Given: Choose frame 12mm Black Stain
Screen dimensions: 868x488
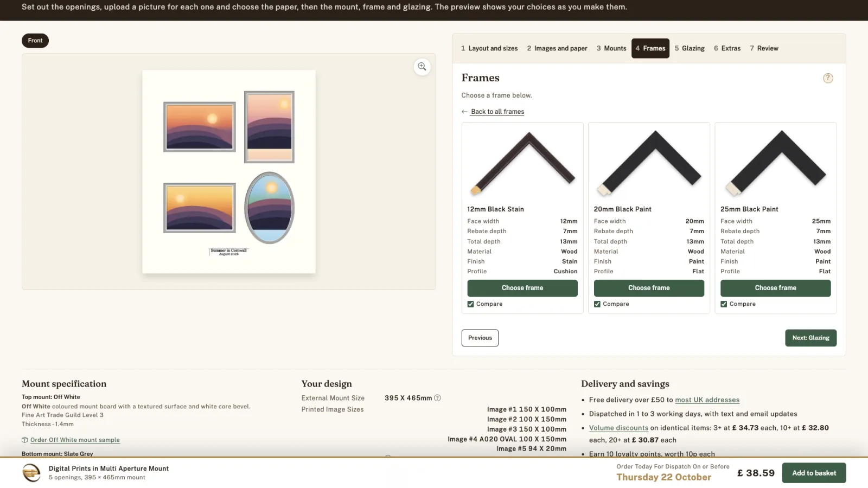Looking at the screenshot, I should pyautogui.click(x=522, y=288).
